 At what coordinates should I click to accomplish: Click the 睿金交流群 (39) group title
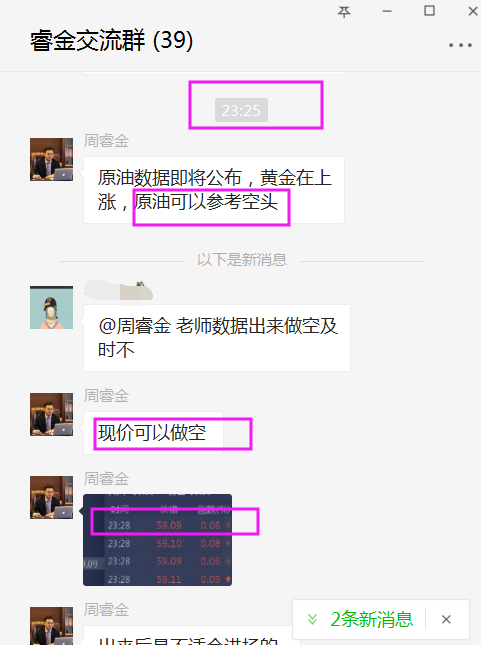[111, 40]
